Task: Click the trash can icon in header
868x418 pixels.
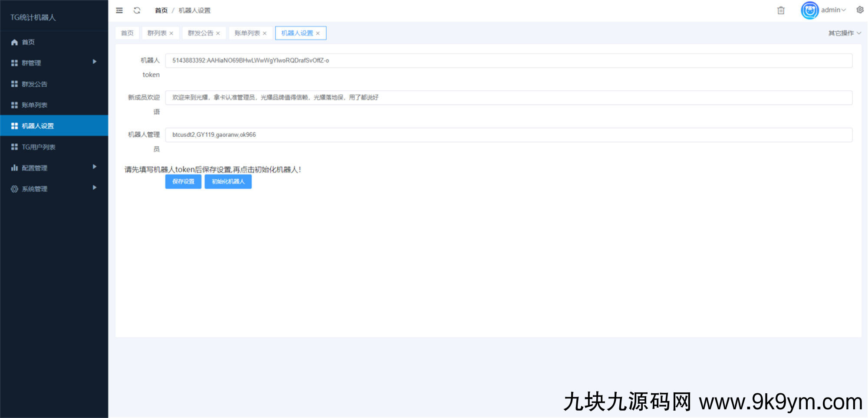Action: [x=781, y=10]
